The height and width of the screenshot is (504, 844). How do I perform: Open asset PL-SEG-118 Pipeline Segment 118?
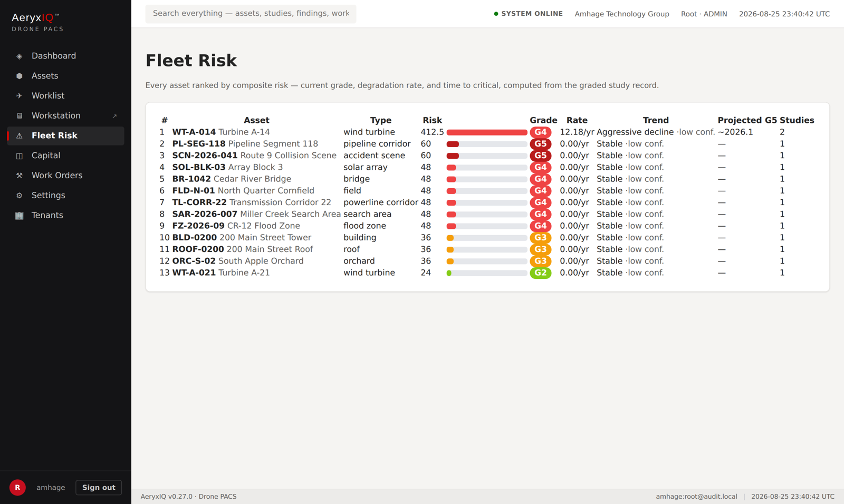point(245,144)
